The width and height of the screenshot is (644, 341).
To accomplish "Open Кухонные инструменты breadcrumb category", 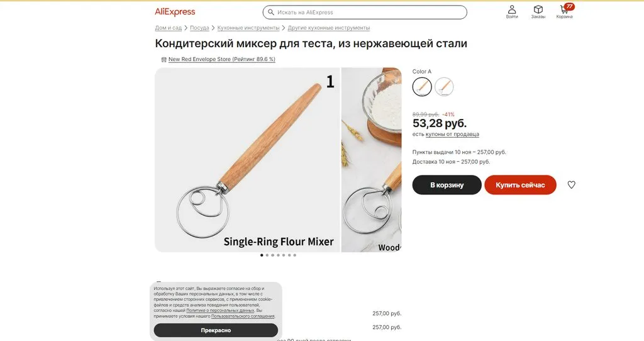I will click(248, 28).
